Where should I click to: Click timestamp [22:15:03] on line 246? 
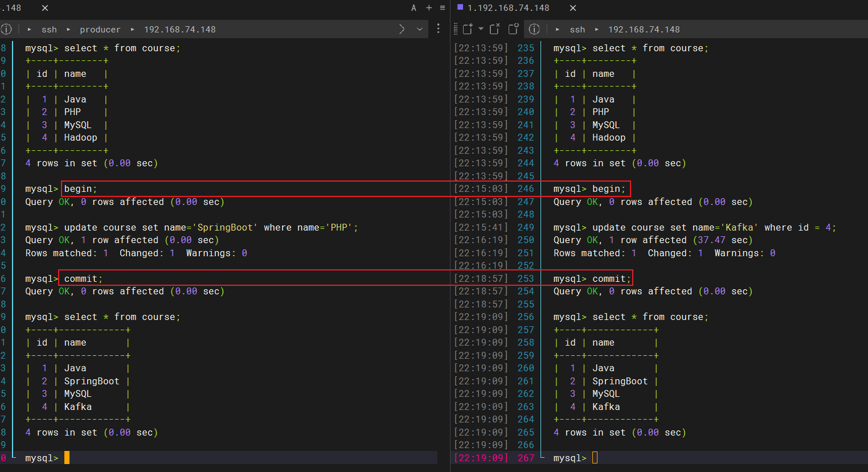coord(481,189)
